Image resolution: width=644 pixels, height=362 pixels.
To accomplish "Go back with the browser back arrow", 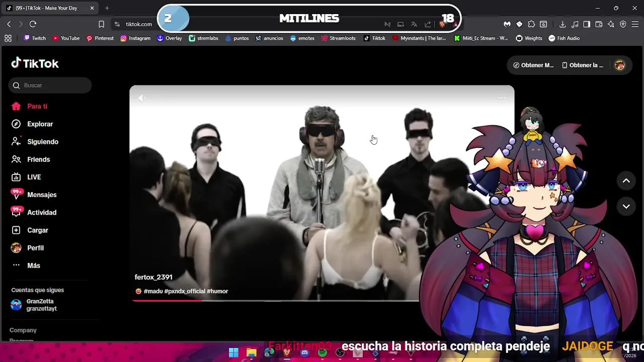I will click(x=9, y=24).
